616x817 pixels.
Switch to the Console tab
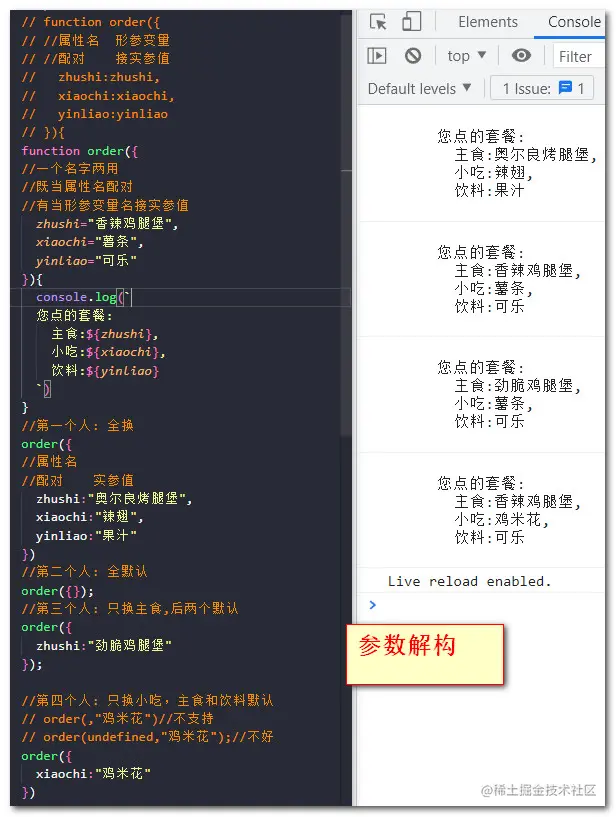[x=574, y=22]
